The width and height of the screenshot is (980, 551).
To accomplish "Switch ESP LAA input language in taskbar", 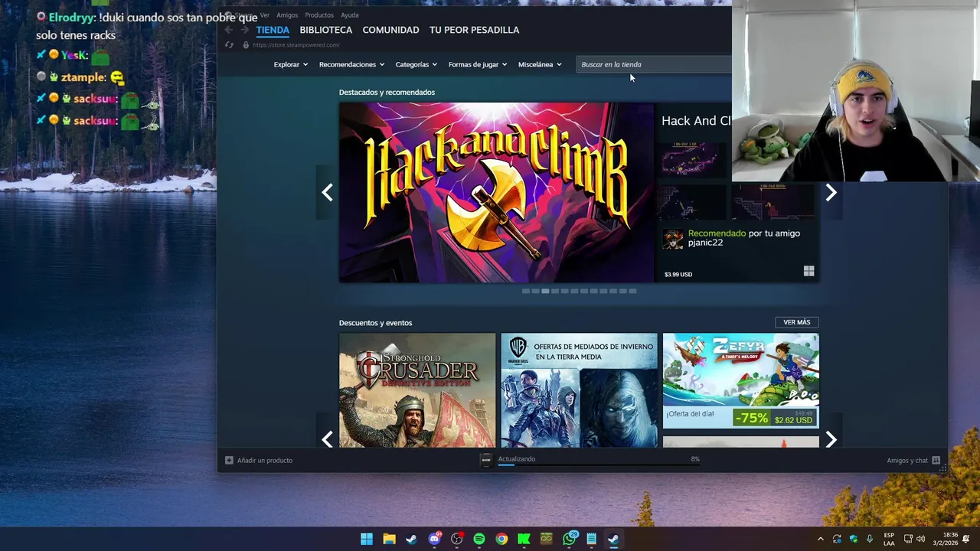I will point(889,539).
